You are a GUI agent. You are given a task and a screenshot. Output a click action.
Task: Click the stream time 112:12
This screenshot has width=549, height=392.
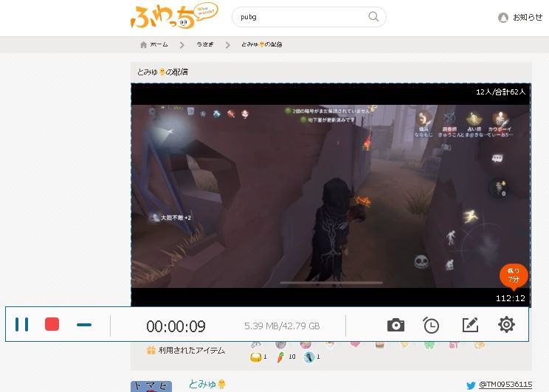(511, 298)
